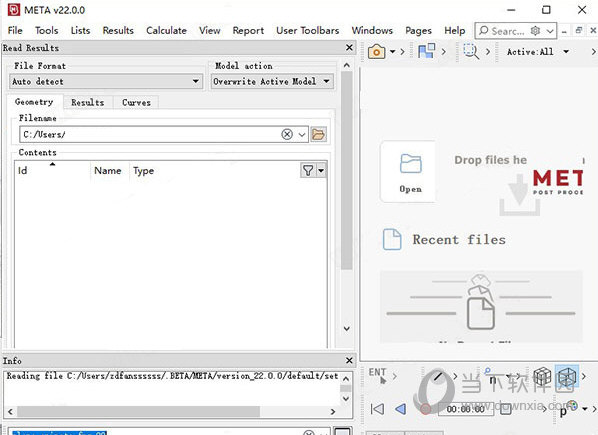
Task: Expand overflow chevron after the layout icon
Action: [444, 51]
